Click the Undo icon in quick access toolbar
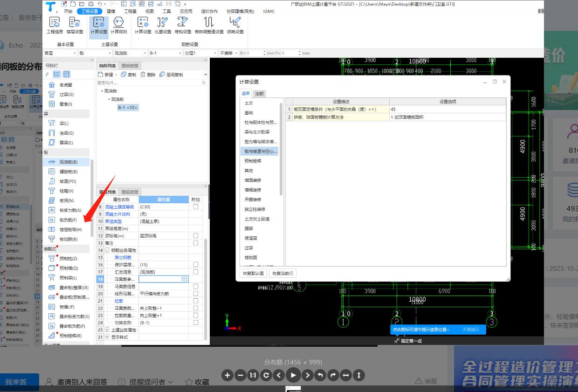 pyautogui.click(x=100, y=4)
